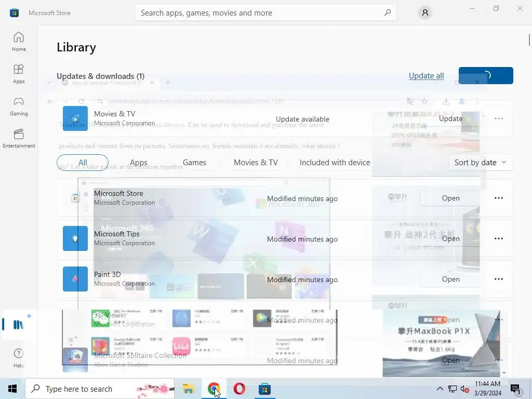This screenshot has height=399, width=532.
Task: Click the vertical scrollbar thumb
Action: point(529,39)
